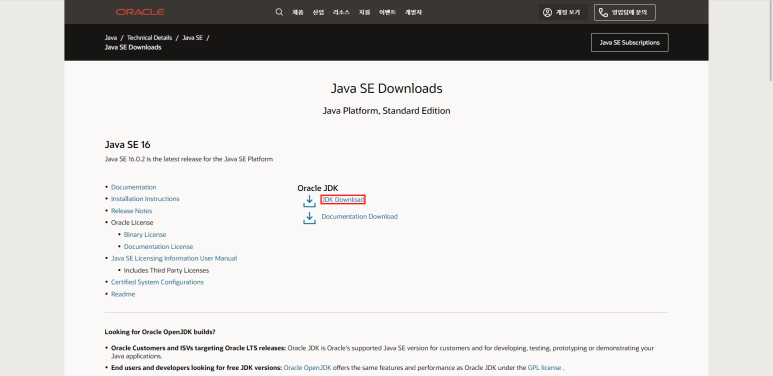Open Java SE Licensing Information User Manual

click(x=174, y=258)
